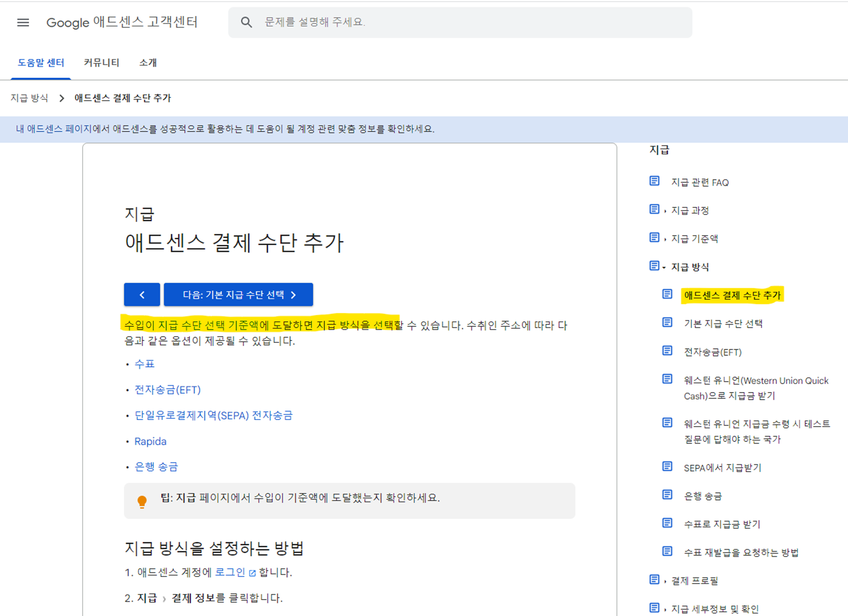Open SEPA에서 지급받기 in sidebar
Screen dimensions: 848x616
723,468
